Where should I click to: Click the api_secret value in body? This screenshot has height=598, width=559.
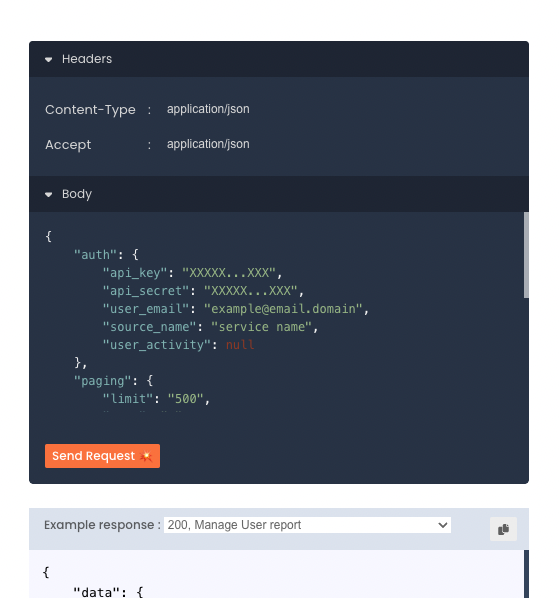pos(250,291)
